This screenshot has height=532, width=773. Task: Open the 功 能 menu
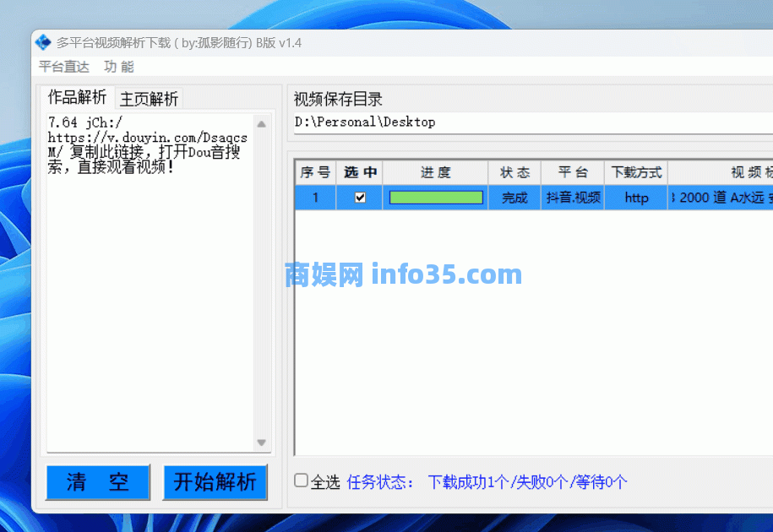(x=118, y=67)
